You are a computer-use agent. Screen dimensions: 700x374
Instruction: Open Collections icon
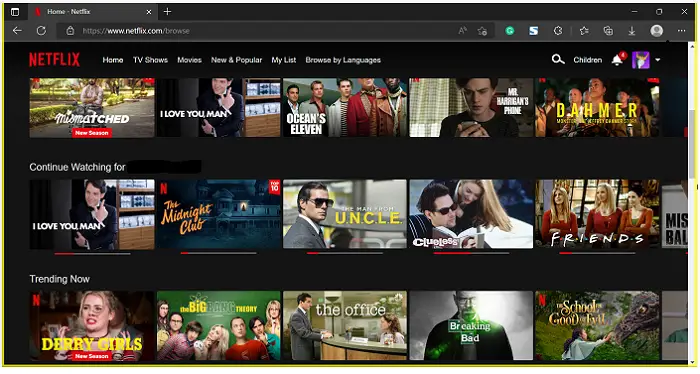coord(608,31)
